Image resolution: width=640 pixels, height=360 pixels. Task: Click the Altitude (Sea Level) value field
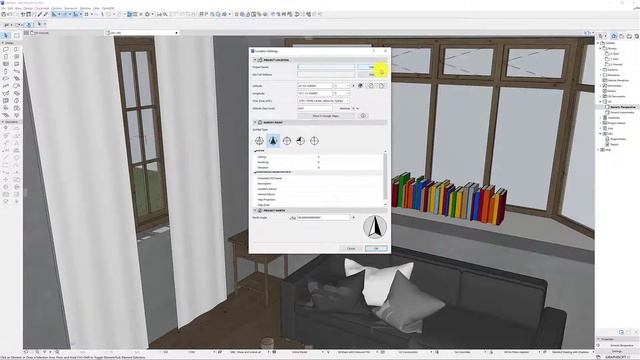coord(315,108)
